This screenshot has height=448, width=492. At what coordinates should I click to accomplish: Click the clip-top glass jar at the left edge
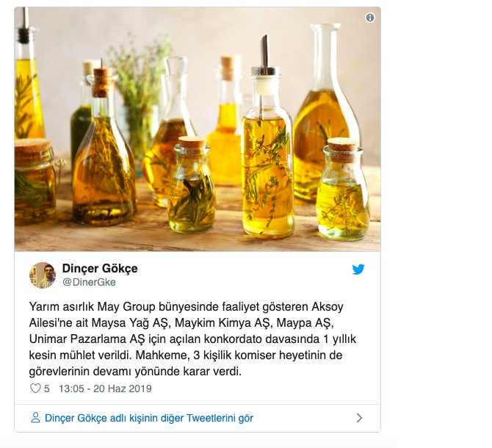(36, 181)
